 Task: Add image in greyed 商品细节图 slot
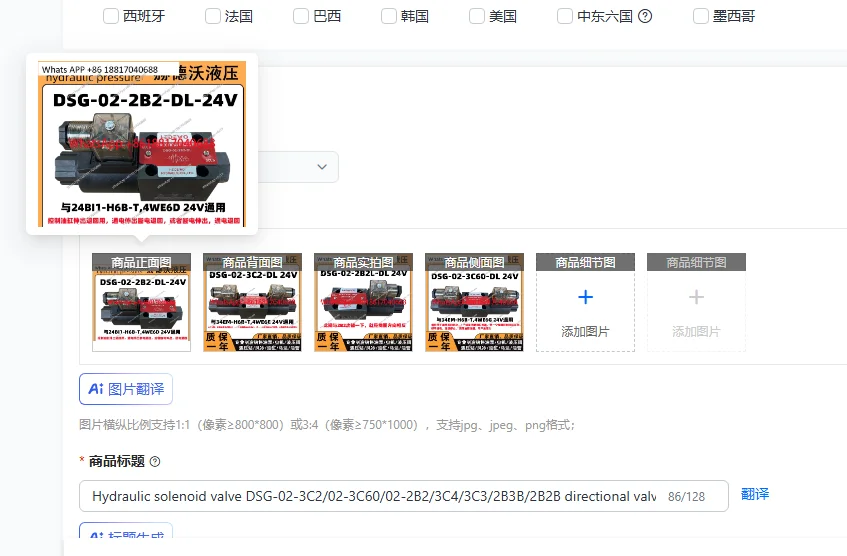696,303
